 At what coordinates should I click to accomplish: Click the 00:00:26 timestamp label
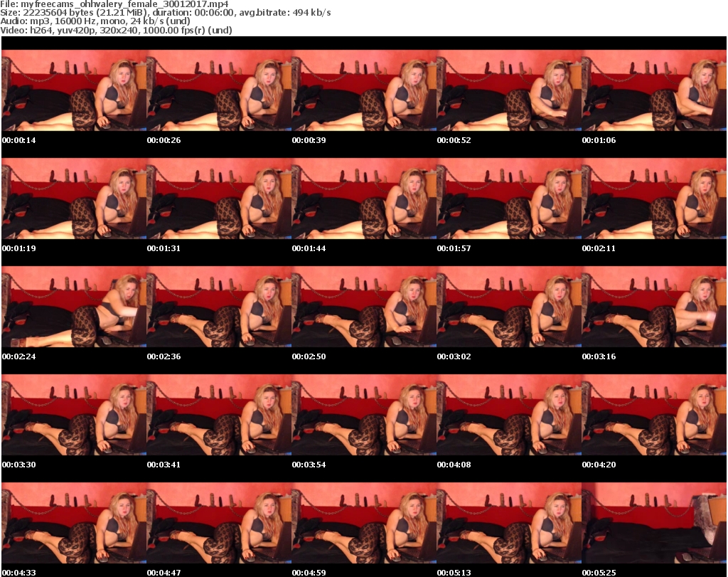pos(164,140)
